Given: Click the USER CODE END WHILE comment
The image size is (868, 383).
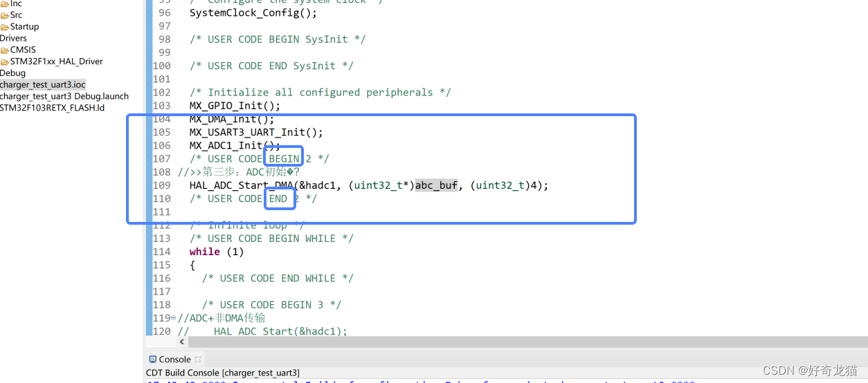Looking at the screenshot, I should [x=278, y=278].
